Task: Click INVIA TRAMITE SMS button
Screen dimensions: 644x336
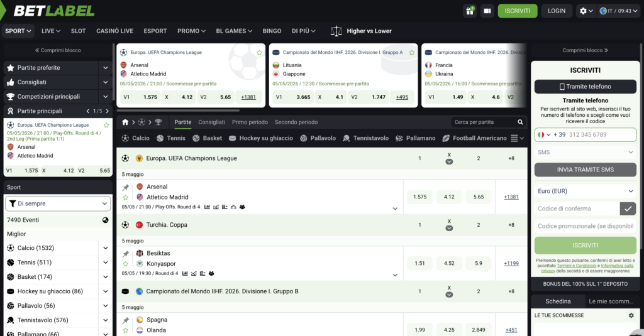Action: click(586, 170)
